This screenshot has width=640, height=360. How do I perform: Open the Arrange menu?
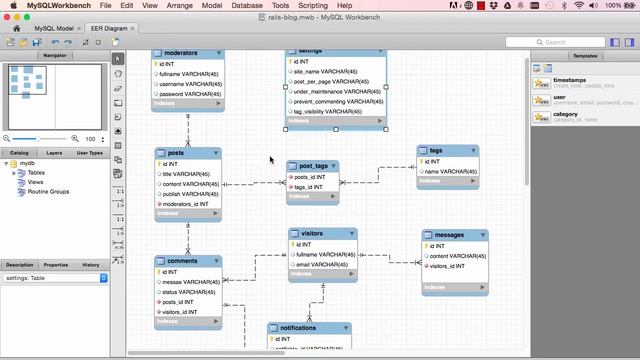180,6
